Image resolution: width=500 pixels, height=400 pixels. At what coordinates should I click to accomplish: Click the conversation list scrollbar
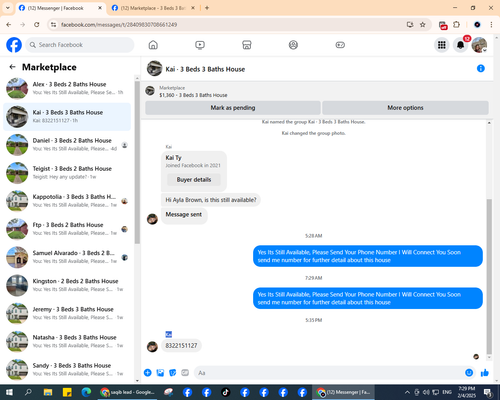tap(137, 162)
